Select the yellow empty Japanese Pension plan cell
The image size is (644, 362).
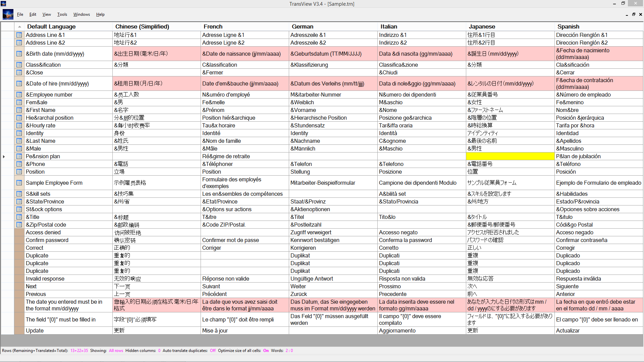510,156
